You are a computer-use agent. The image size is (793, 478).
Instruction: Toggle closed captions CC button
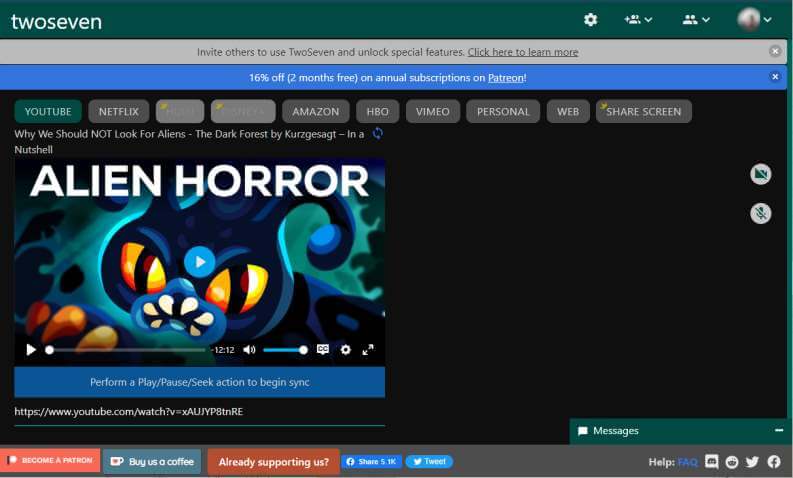tap(323, 349)
